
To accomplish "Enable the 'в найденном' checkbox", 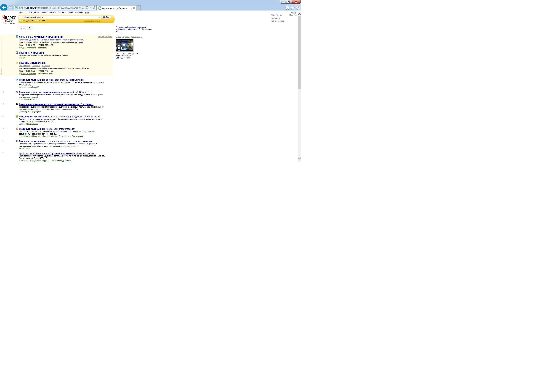I will (x=20, y=21).
